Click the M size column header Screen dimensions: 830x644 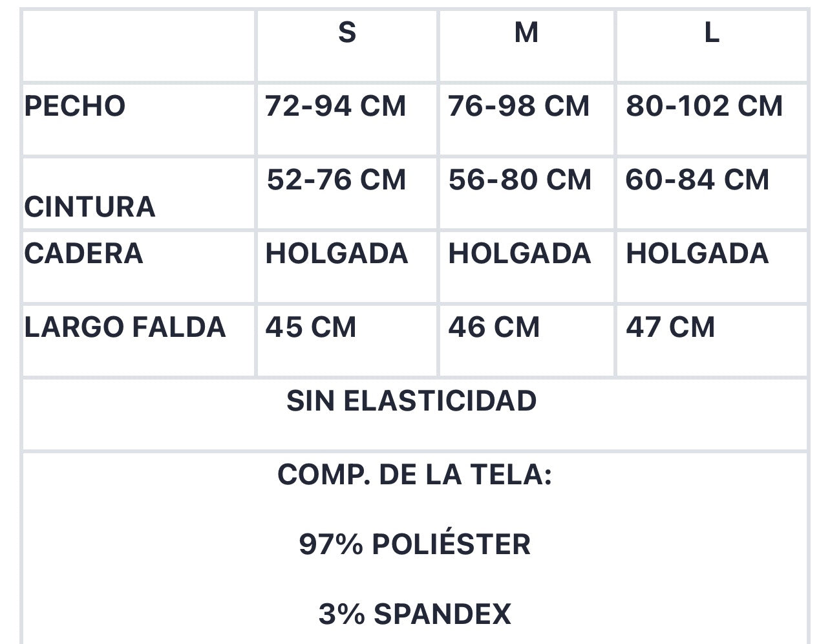526,32
